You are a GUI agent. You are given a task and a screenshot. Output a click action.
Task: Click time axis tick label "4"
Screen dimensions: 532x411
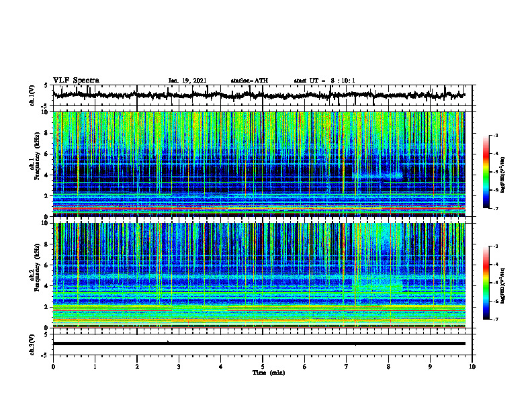coord(221,367)
